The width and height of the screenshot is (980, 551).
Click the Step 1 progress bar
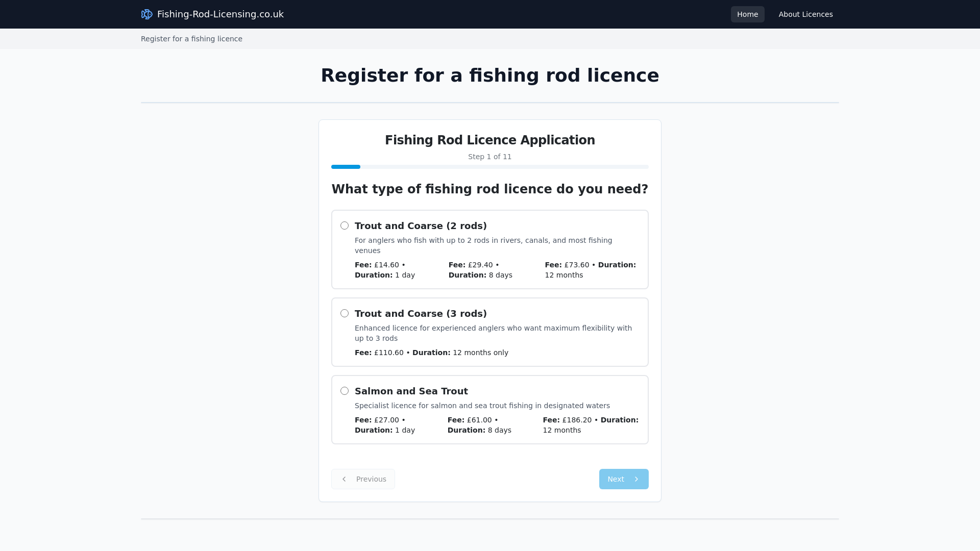pyautogui.click(x=489, y=167)
